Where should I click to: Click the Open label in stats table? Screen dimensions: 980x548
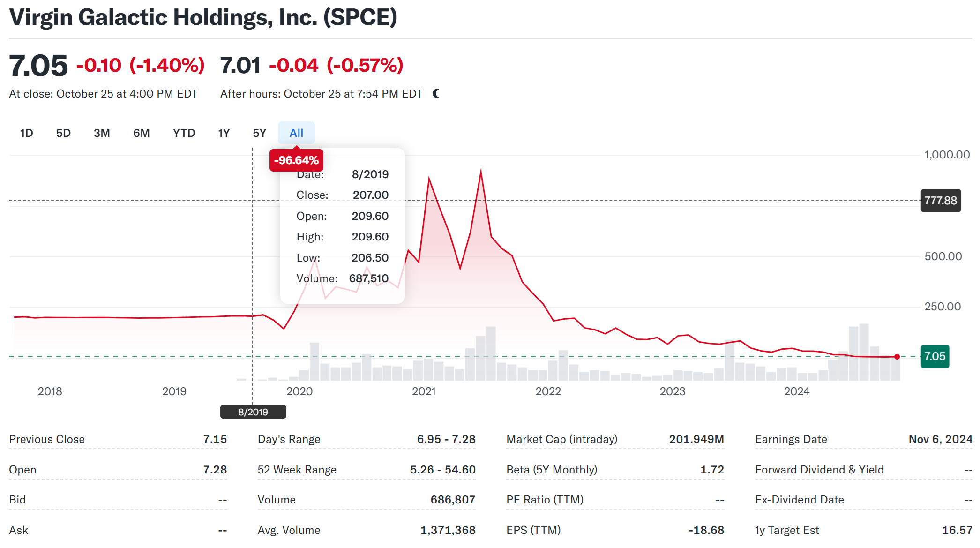22,470
